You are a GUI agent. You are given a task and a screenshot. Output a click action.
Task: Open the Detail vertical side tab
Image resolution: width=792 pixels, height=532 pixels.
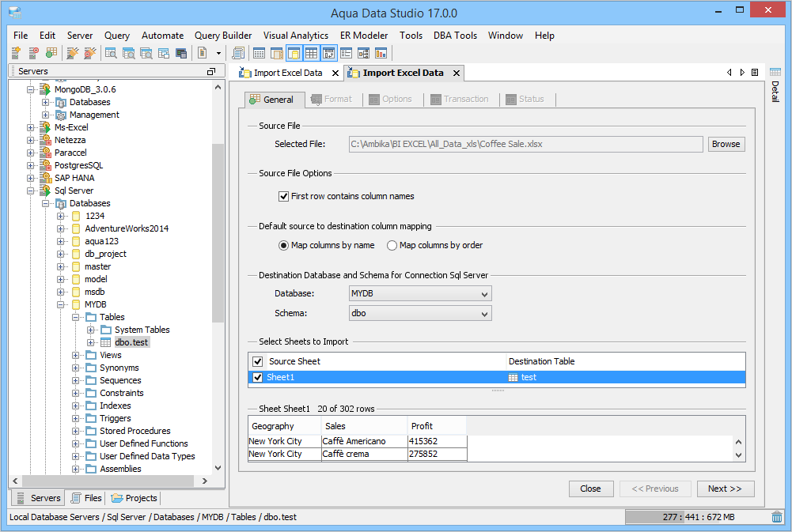(x=775, y=92)
